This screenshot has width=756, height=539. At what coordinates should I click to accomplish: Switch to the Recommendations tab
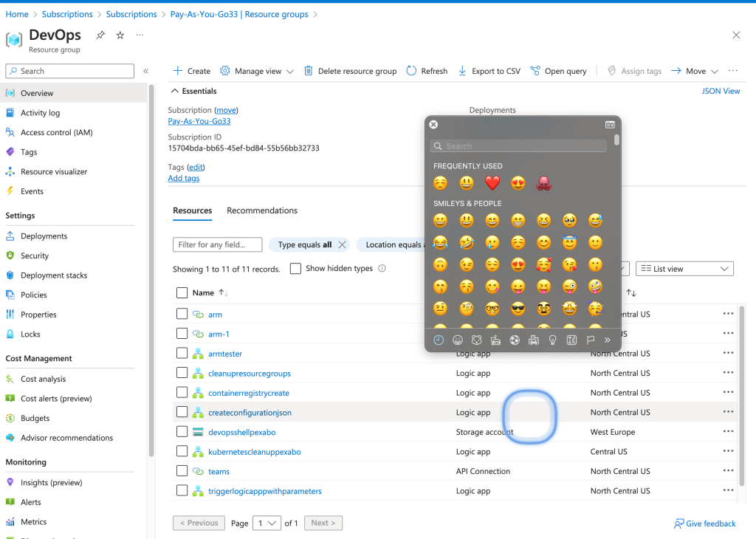pyautogui.click(x=262, y=210)
